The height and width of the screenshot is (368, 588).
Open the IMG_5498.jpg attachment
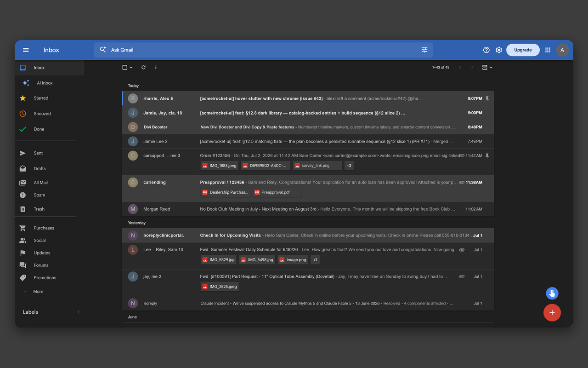tap(257, 260)
